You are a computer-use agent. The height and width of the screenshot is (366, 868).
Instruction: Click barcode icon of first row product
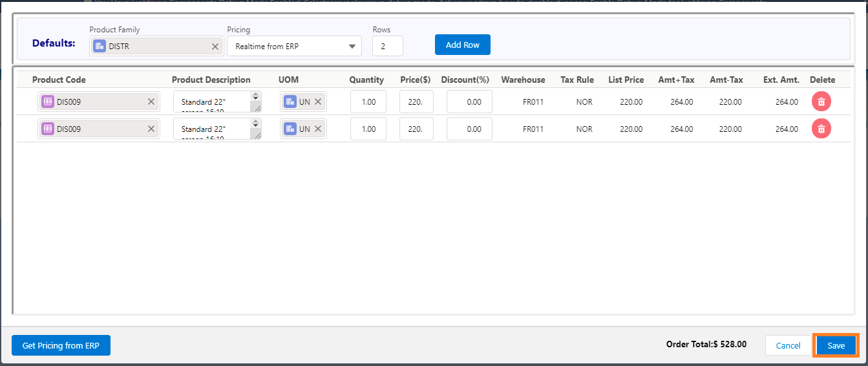tap(48, 102)
